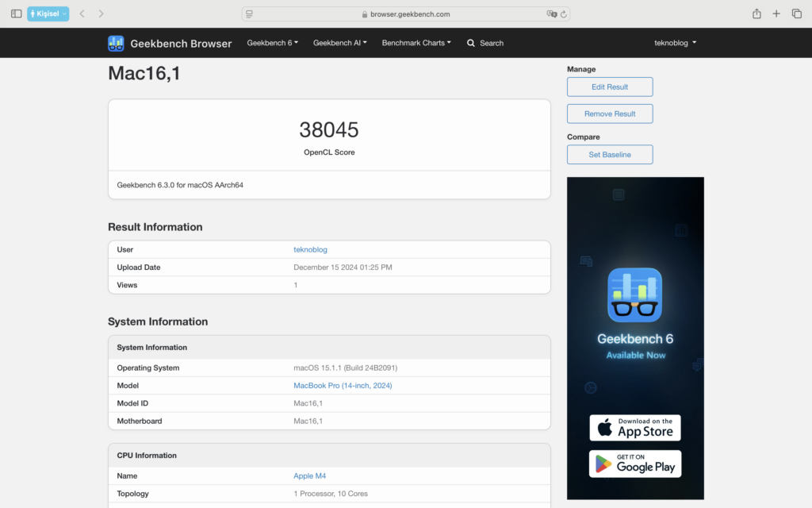Toggle the Safari sidebar
The height and width of the screenshot is (508, 812).
coord(16,13)
